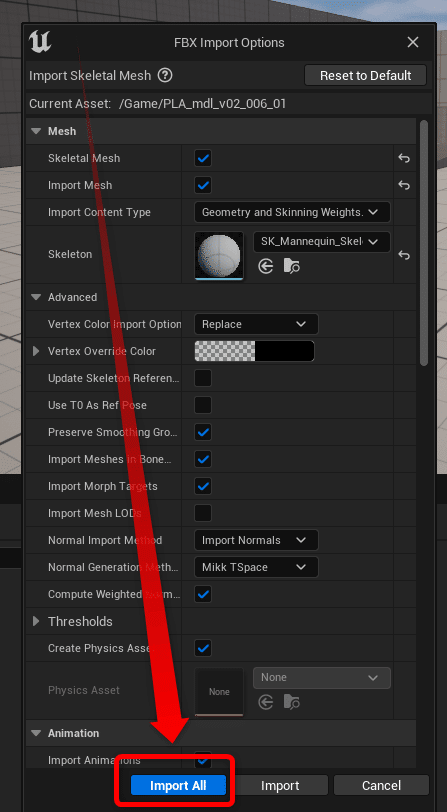The image size is (447, 812).
Task: Open the Import Skeletal Mesh help icon
Action: (165, 76)
